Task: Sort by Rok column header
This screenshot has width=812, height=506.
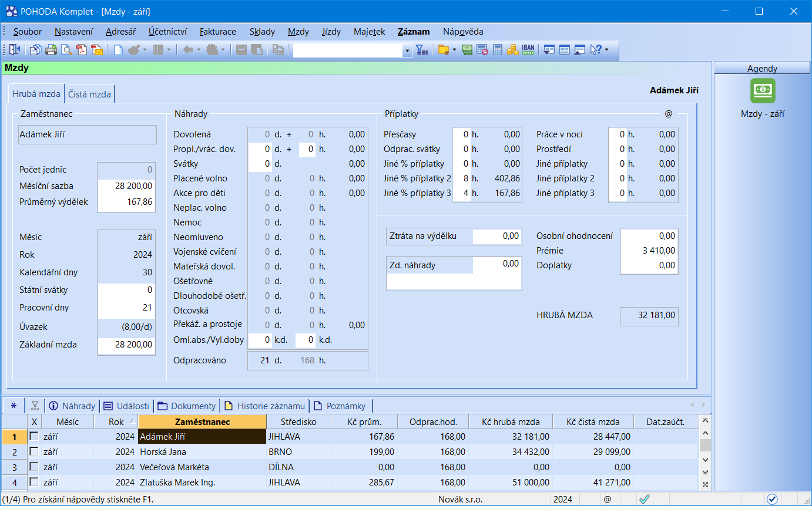Action: (116, 421)
